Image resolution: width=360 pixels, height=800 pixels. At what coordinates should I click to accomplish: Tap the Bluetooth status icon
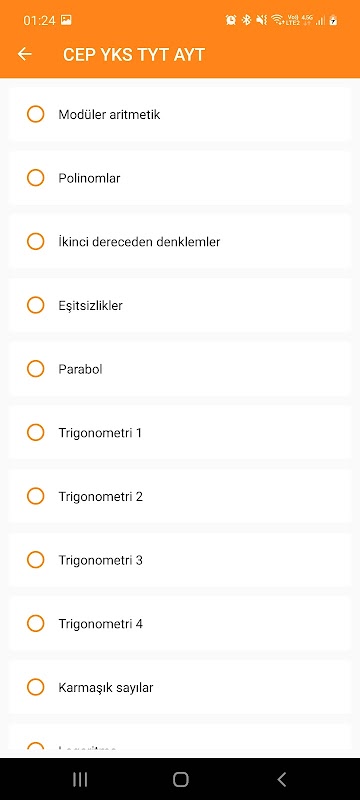click(246, 20)
